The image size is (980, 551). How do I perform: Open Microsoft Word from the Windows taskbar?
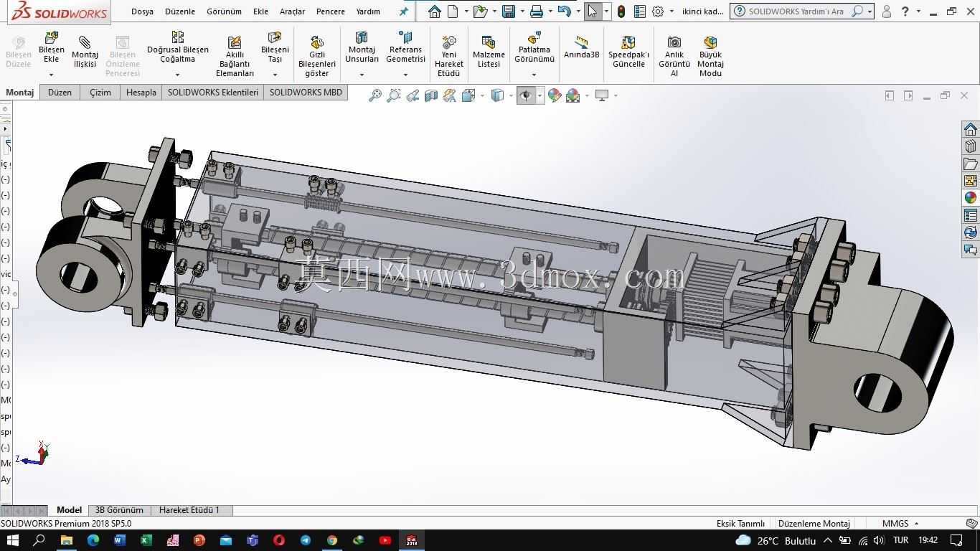click(119, 540)
